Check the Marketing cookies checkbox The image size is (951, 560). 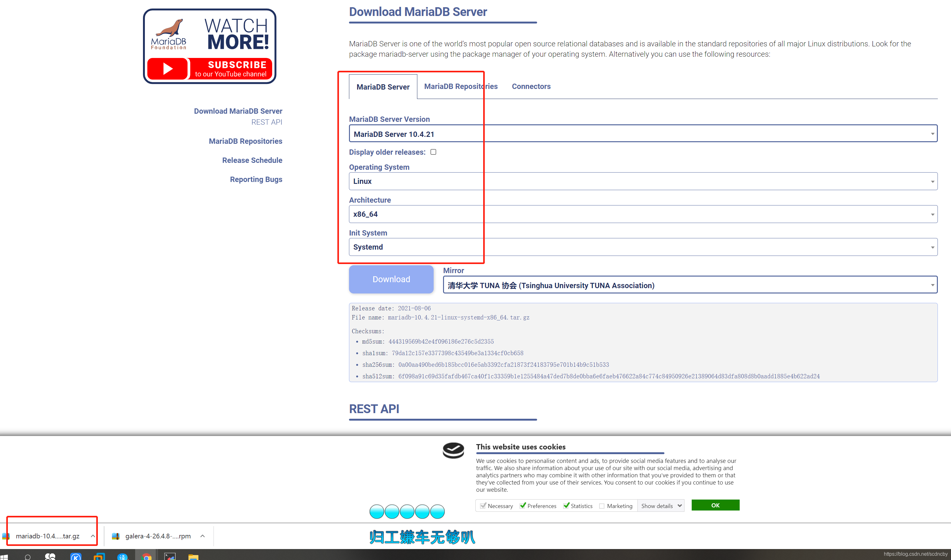click(602, 506)
